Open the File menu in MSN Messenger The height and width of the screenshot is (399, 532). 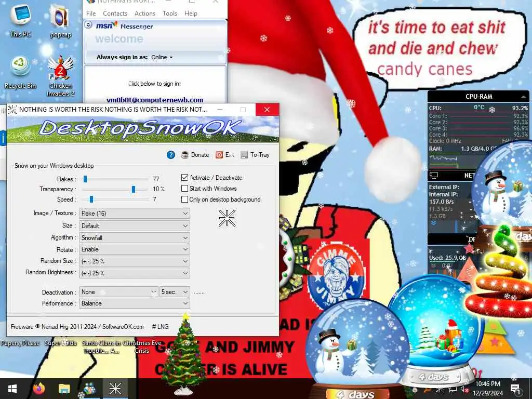91,13
